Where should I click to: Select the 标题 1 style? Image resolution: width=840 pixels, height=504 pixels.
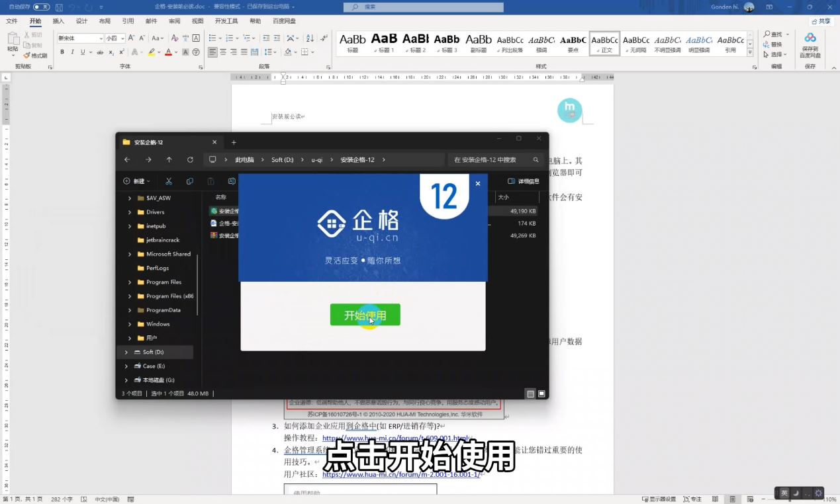(384, 43)
